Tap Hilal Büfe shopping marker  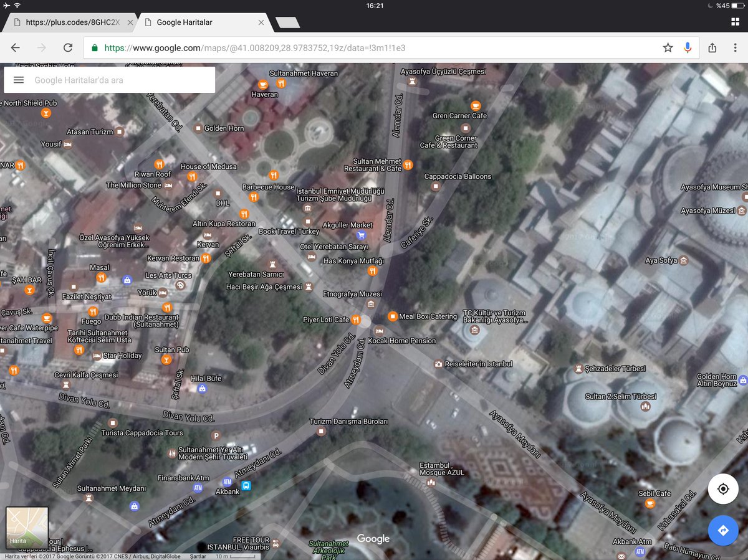[201, 389]
